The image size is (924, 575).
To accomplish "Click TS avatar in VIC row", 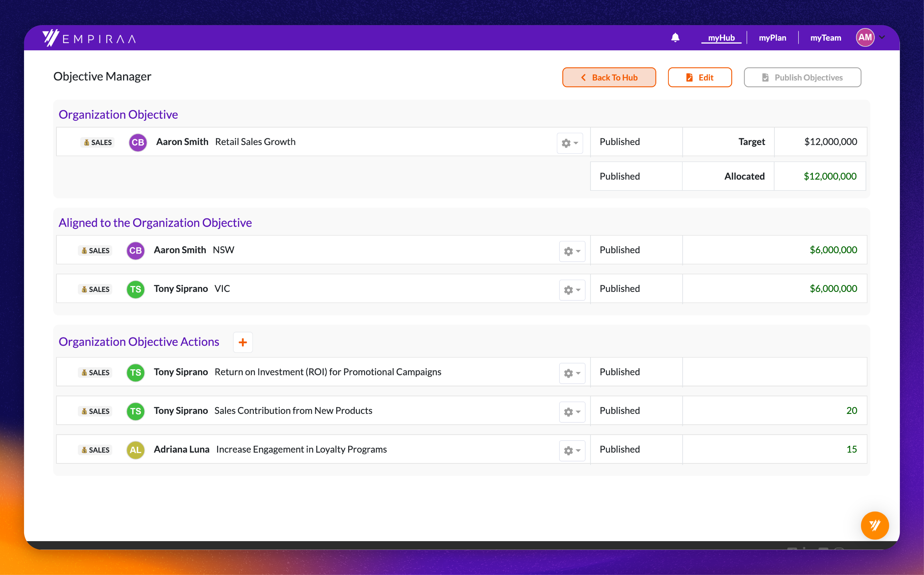I will point(135,289).
